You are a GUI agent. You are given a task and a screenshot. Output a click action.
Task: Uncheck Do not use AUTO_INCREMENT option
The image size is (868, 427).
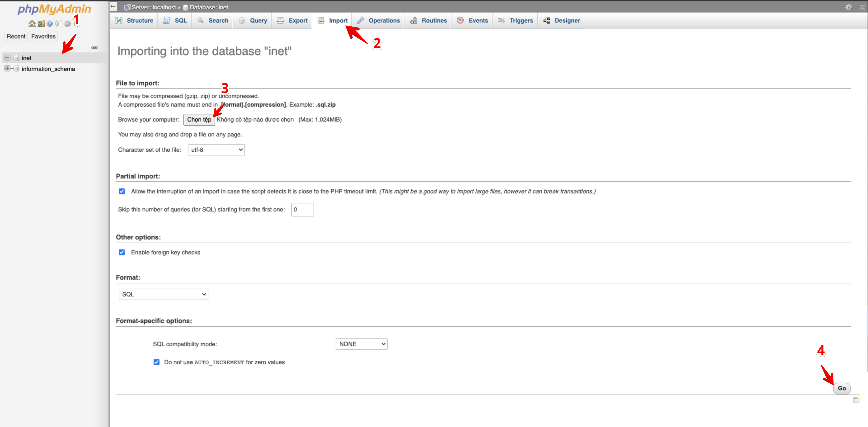click(156, 362)
